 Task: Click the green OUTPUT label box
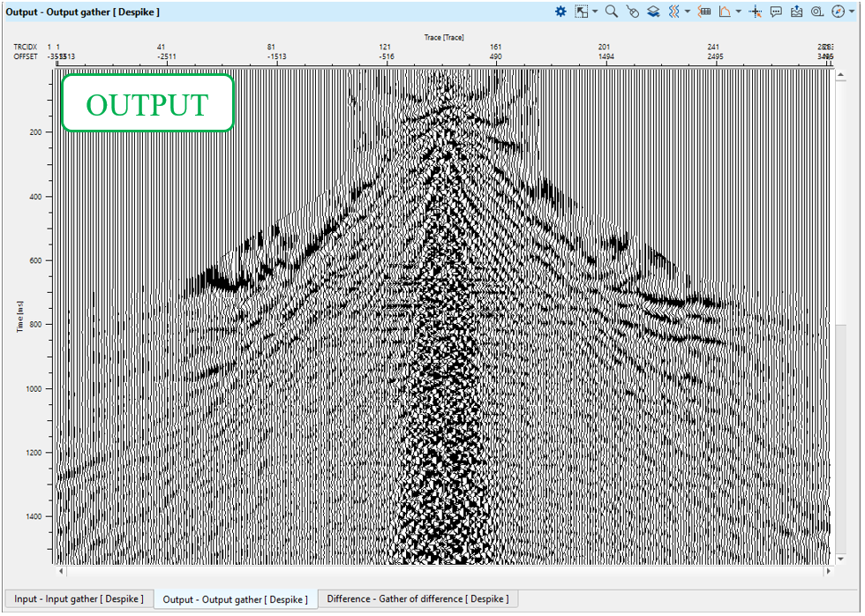click(147, 103)
